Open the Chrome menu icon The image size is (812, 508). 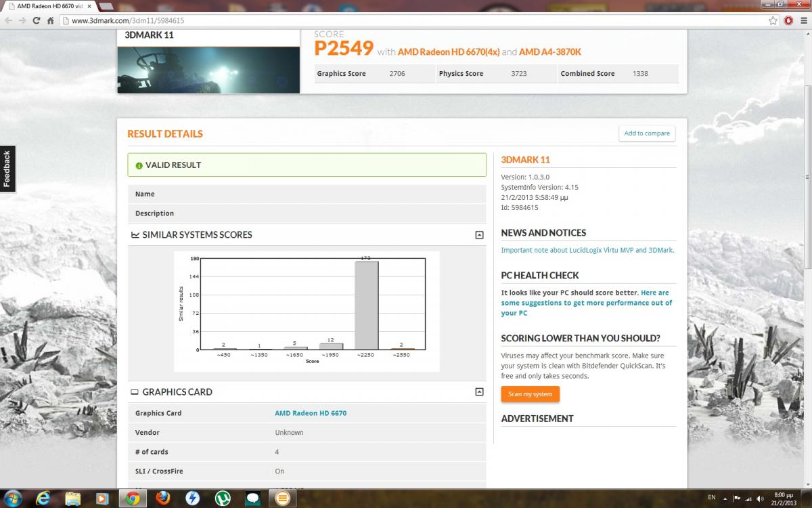pos(803,20)
